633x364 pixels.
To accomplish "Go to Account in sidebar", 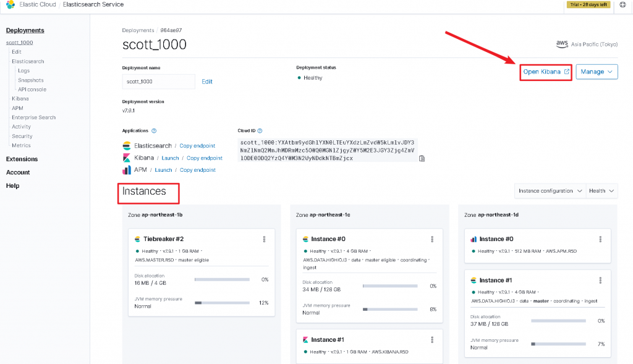I will pyautogui.click(x=18, y=172).
